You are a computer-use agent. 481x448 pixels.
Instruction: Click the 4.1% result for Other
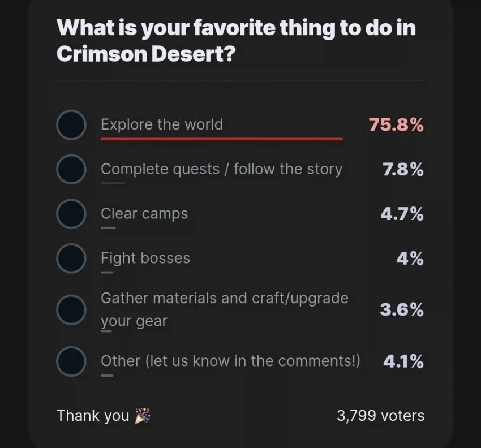point(403,361)
